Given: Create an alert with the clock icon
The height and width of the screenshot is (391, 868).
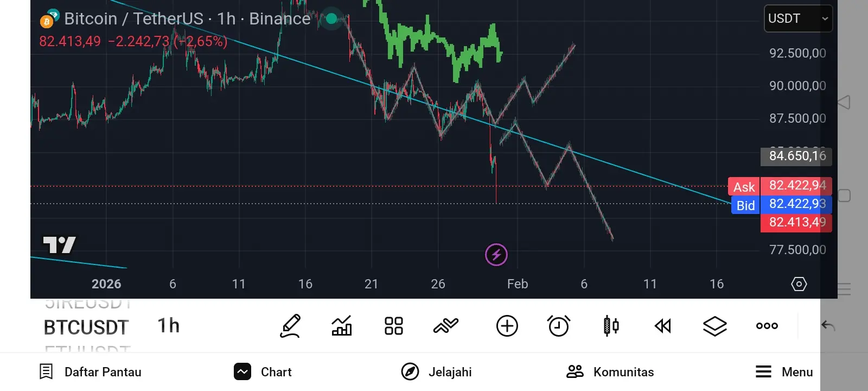Looking at the screenshot, I should pyautogui.click(x=559, y=326).
